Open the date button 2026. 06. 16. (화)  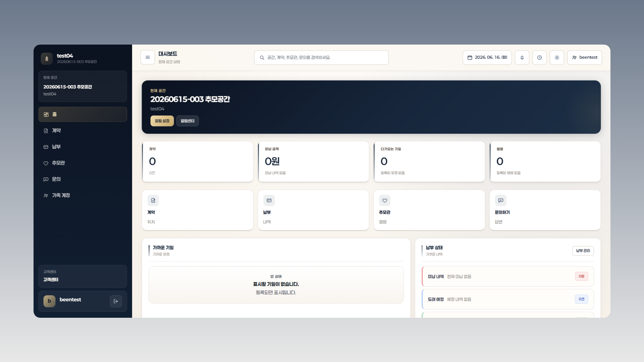point(487,57)
